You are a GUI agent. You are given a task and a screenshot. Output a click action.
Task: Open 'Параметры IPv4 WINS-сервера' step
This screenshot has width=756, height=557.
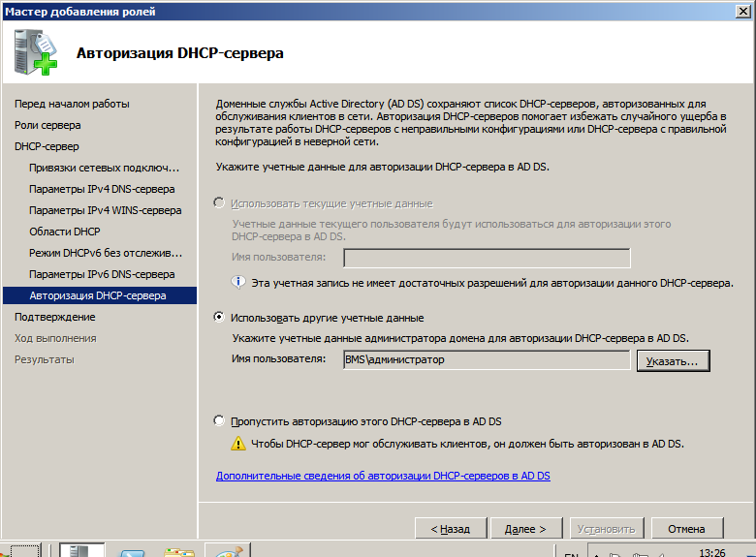click(105, 210)
